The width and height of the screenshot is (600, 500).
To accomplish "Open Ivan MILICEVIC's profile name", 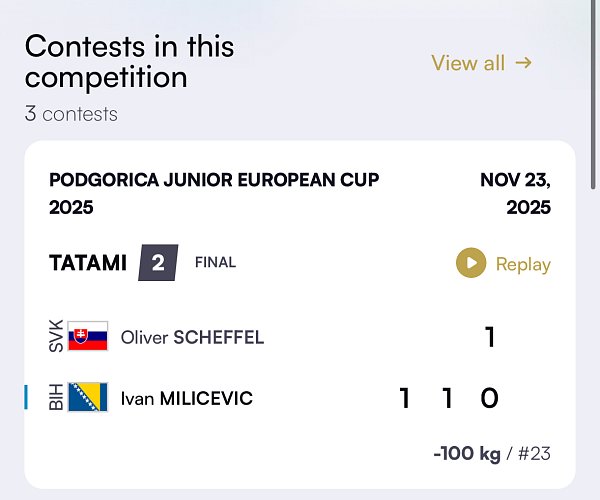I will tap(186, 399).
